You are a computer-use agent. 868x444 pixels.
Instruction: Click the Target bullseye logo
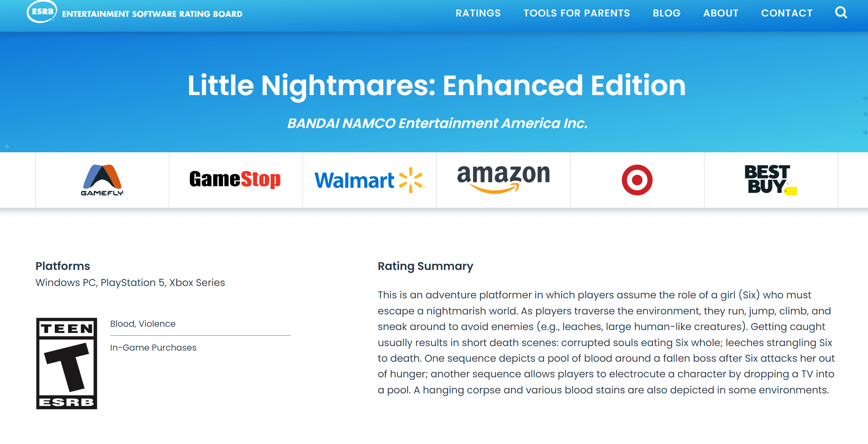637,180
